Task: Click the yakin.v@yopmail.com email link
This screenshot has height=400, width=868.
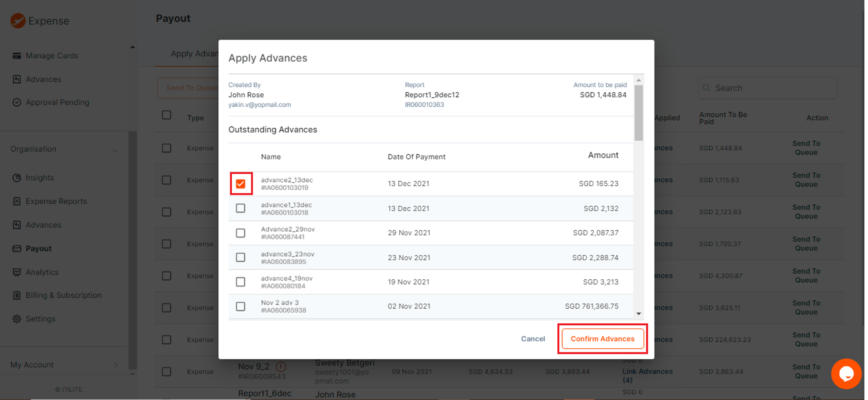Action: coord(260,105)
